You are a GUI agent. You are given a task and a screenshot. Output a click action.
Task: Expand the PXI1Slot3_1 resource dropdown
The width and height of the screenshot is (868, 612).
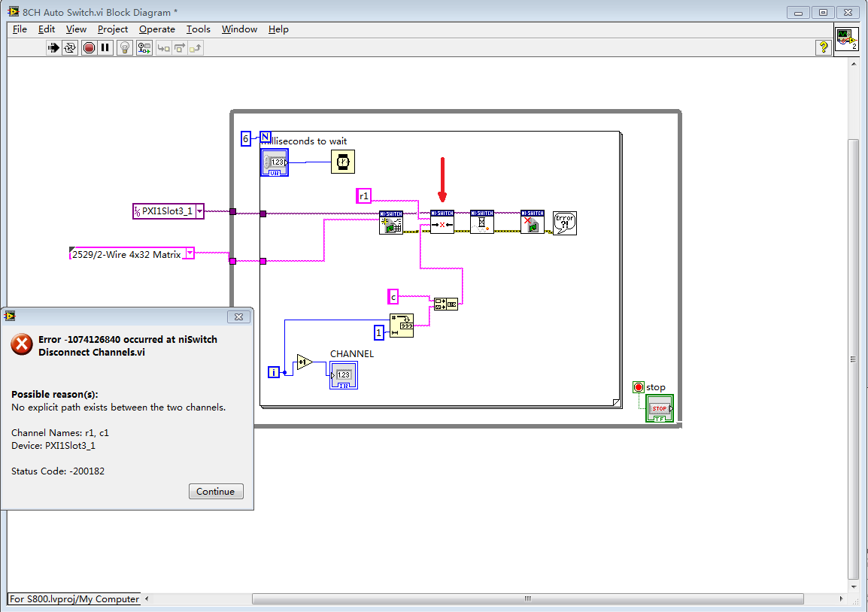tap(200, 211)
